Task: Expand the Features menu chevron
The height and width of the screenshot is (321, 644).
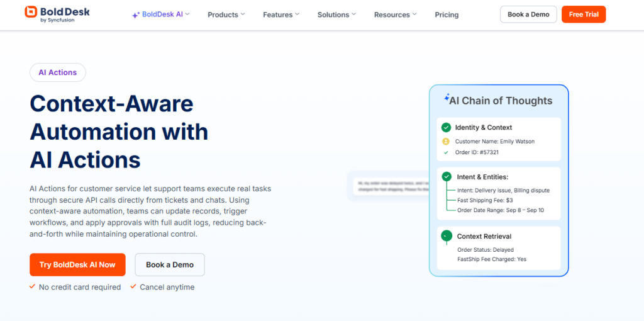Action: [x=297, y=14]
